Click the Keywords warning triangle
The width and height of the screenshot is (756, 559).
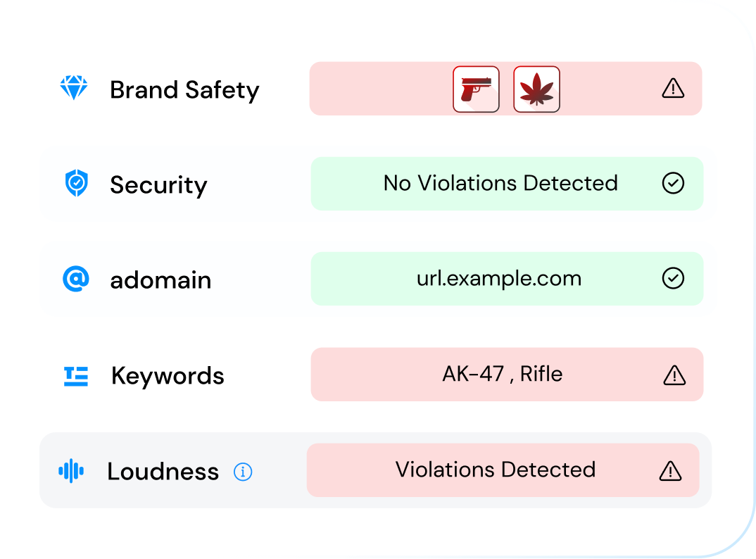tap(674, 375)
